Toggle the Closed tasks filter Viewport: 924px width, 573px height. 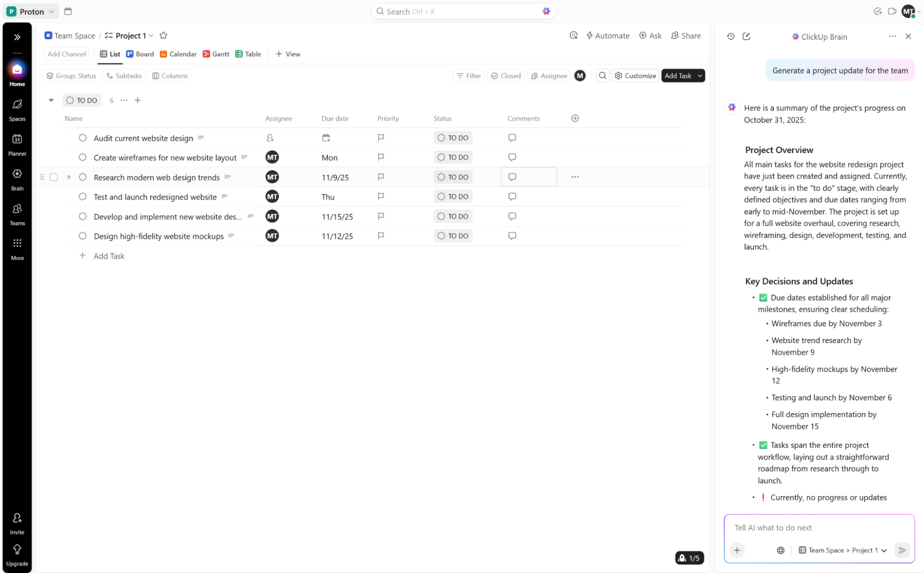pyautogui.click(x=505, y=75)
